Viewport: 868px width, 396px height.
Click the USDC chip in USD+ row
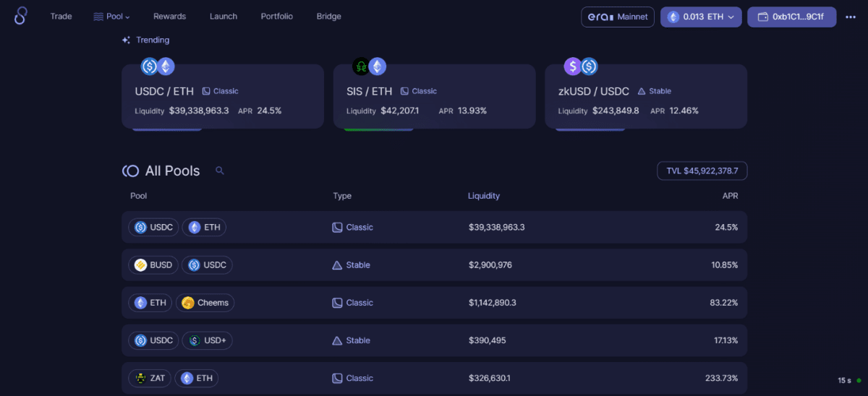(154, 340)
